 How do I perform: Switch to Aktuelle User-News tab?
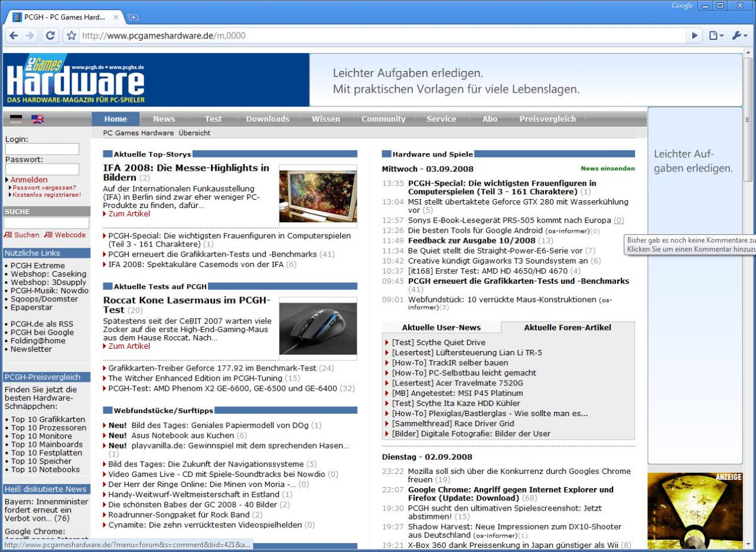(441, 327)
